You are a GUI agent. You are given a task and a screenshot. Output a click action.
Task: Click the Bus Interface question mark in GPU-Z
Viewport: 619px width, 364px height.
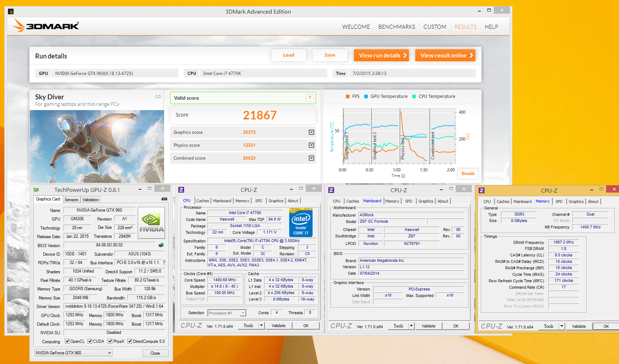tap(164, 263)
